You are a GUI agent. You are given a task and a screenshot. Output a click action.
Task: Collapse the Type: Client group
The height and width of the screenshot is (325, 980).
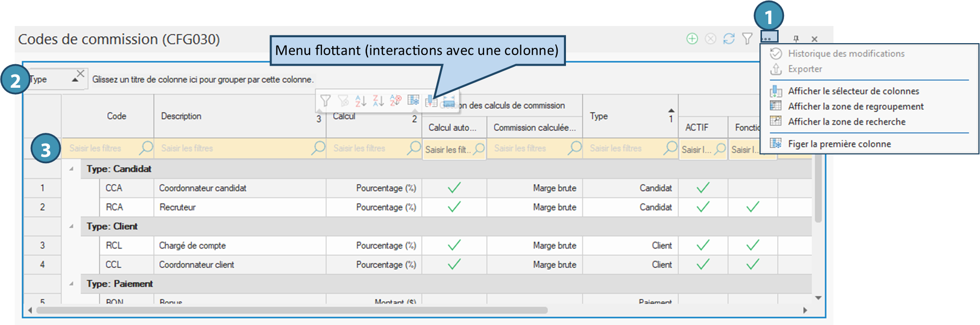pyautogui.click(x=72, y=226)
